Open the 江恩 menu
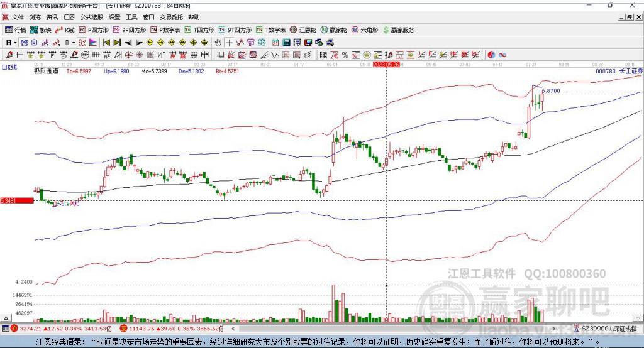644x348 pixels. coord(69,17)
